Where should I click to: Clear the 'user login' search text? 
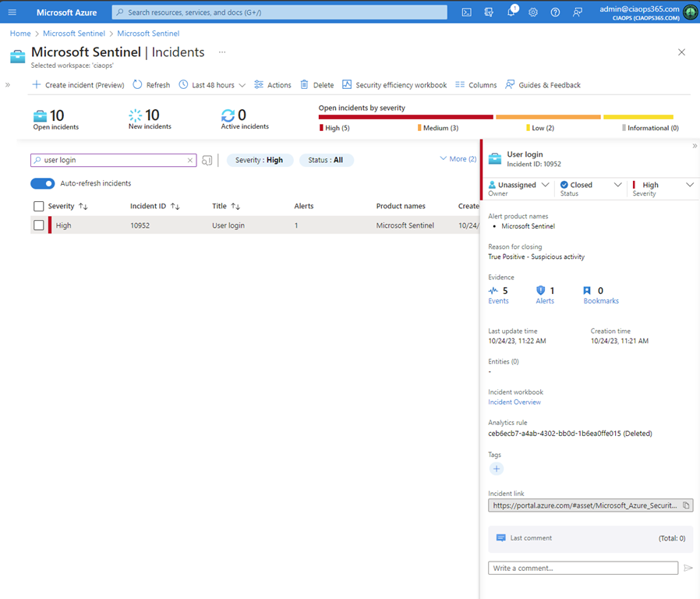(190, 160)
